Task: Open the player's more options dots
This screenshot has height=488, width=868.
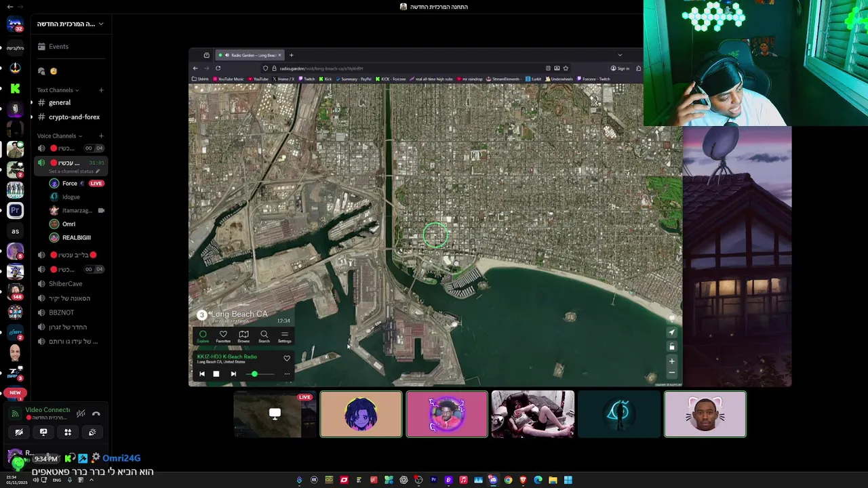Action: pos(287,374)
